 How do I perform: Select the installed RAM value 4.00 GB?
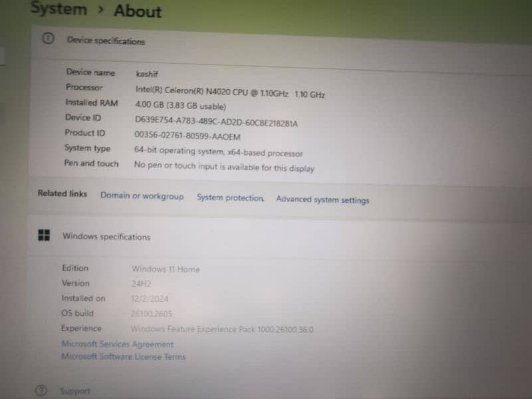(x=149, y=104)
